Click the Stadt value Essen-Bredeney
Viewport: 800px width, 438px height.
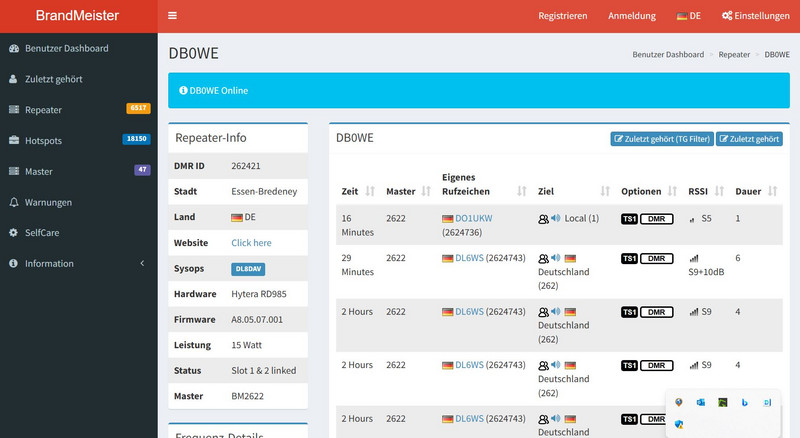(264, 191)
